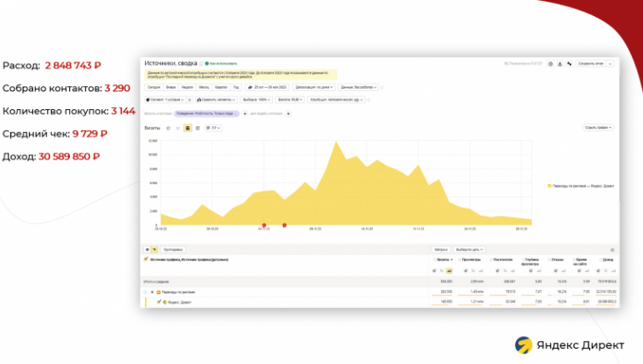Click the Сохранить отчет button

(593, 63)
